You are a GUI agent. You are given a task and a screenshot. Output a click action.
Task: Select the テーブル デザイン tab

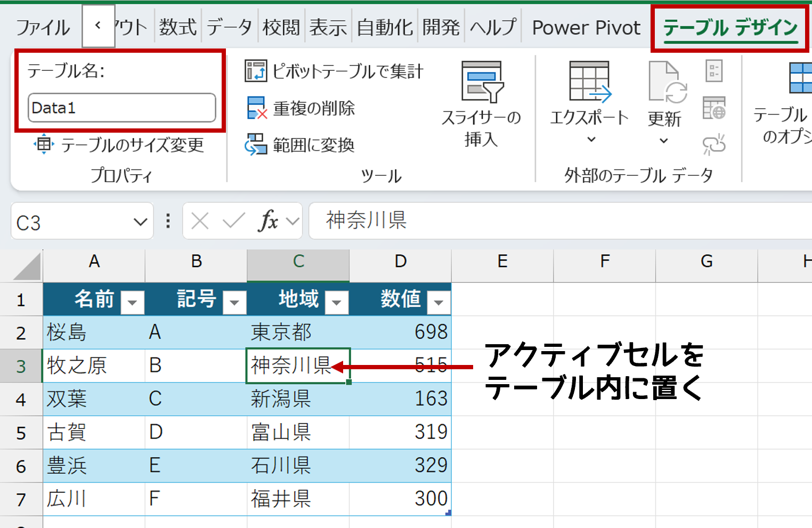tap(730, 27)
